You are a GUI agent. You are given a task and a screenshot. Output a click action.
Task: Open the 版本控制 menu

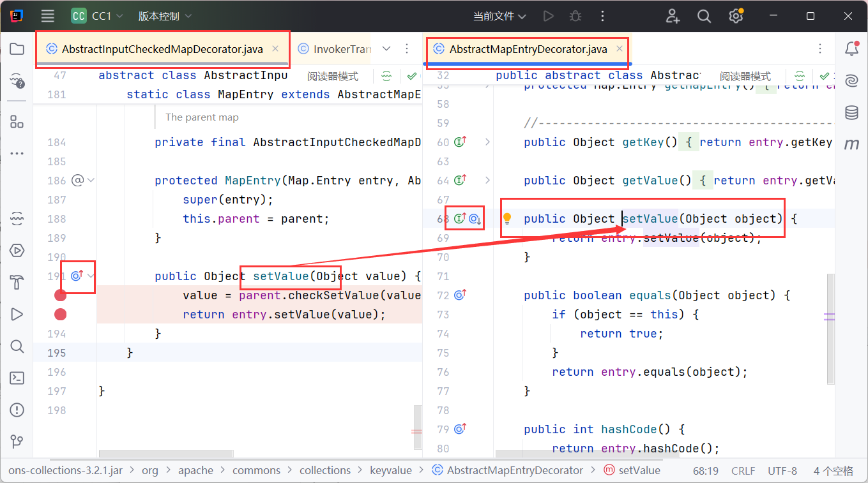[x=165, y=17]
